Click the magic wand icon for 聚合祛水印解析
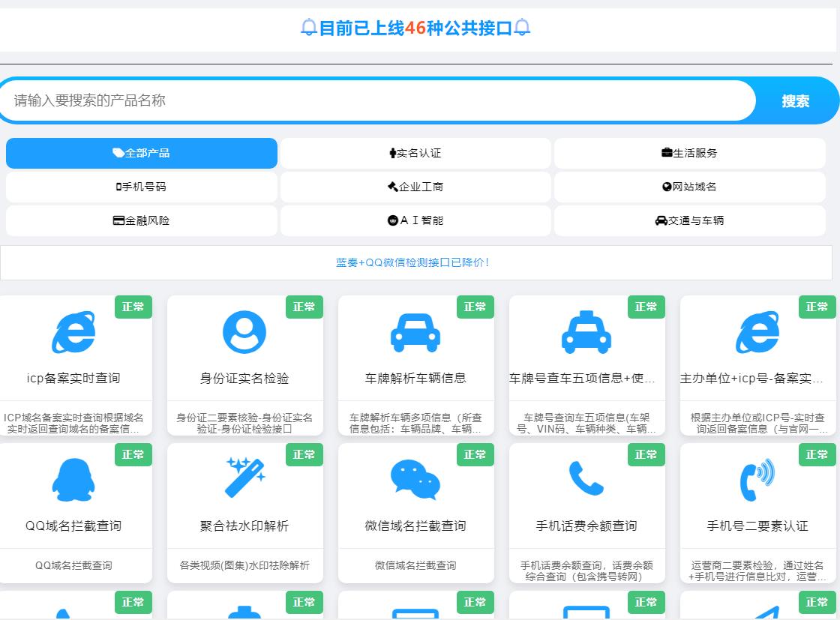This screenshot has width=840, height=620. (x=244, y=478)
